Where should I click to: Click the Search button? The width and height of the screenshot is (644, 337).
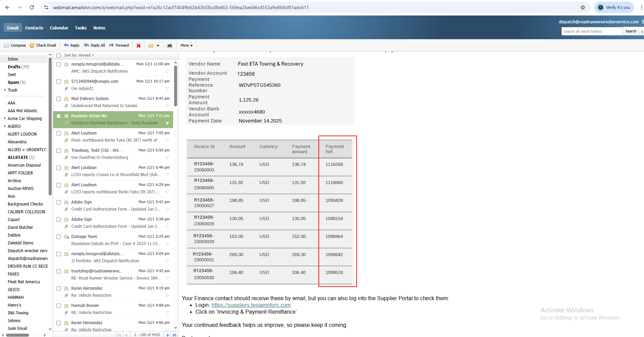click(630, 31)
